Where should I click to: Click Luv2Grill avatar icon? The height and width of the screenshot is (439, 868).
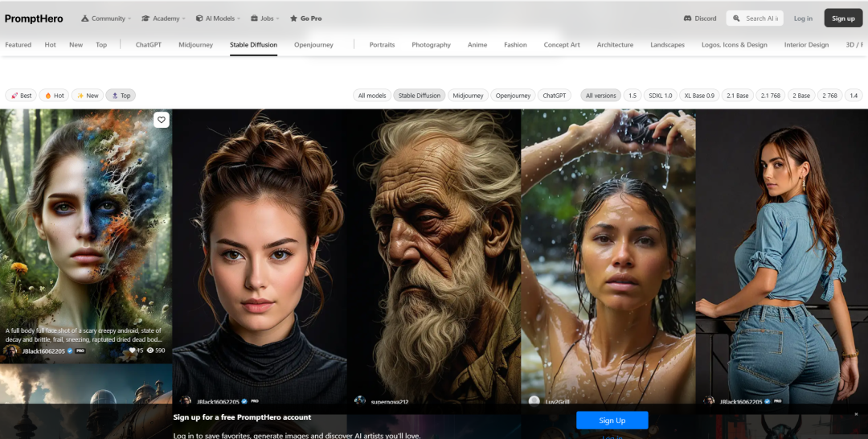(534, 401)
